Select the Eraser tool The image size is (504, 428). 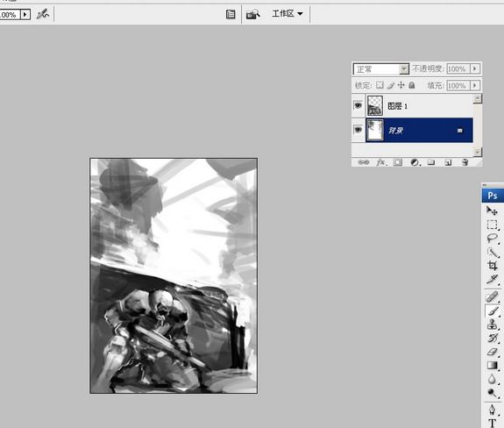point(492,352)
